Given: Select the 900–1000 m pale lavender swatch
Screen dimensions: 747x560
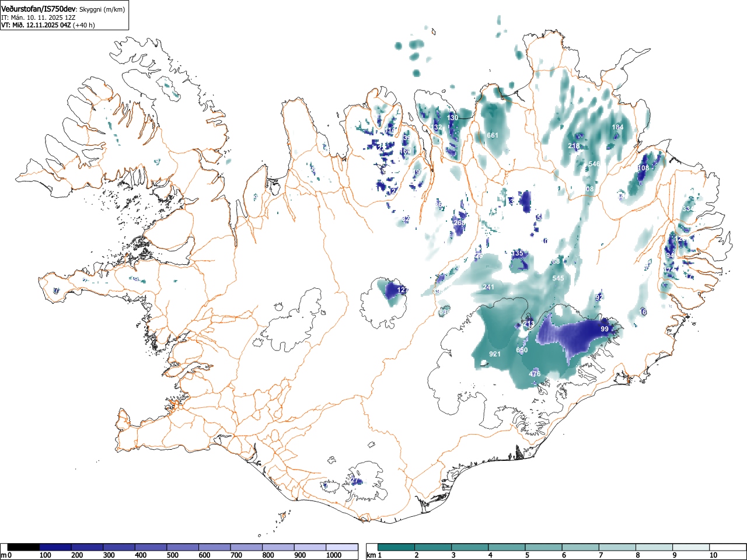Looking at the screenshot, I should (x=310, y=547).
